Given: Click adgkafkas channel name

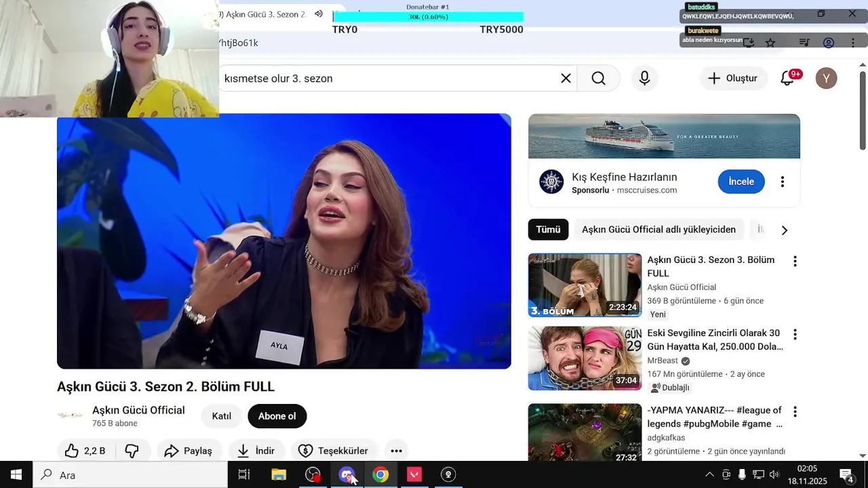Looking at the screenshot, I should point(666,438).
